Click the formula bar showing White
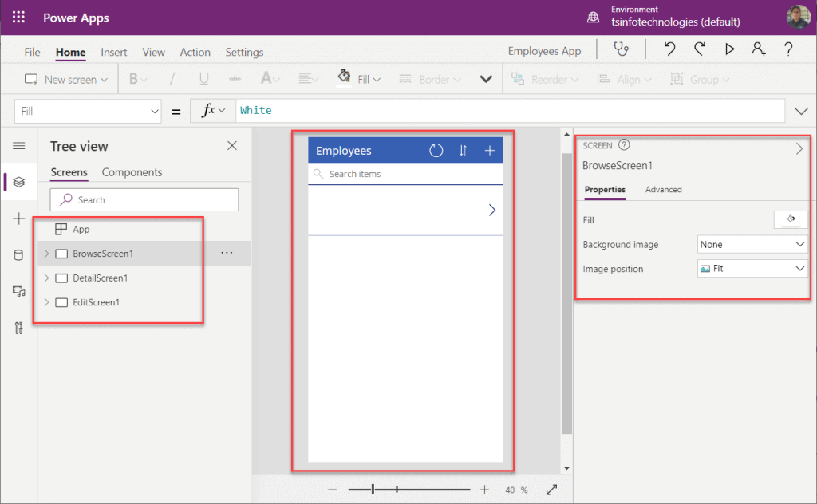 tap(510, 110)
